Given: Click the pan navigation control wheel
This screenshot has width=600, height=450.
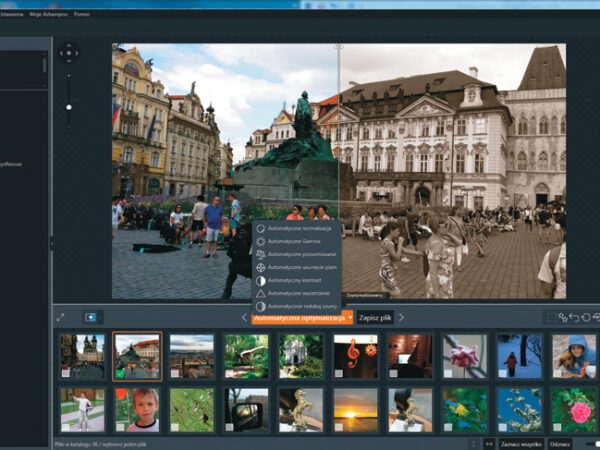Looking at the screenshot, I should pyautogui.click(x=68, y=52).
